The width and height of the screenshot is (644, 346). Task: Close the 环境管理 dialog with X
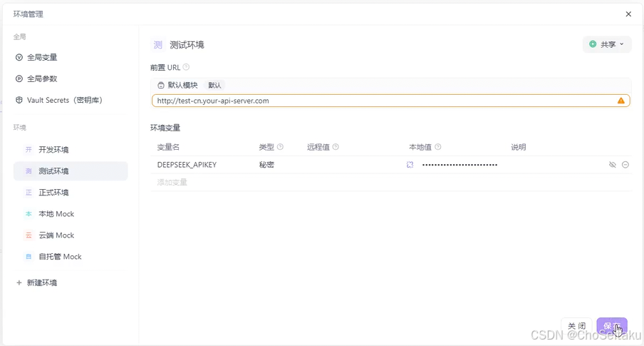(628, 14)
